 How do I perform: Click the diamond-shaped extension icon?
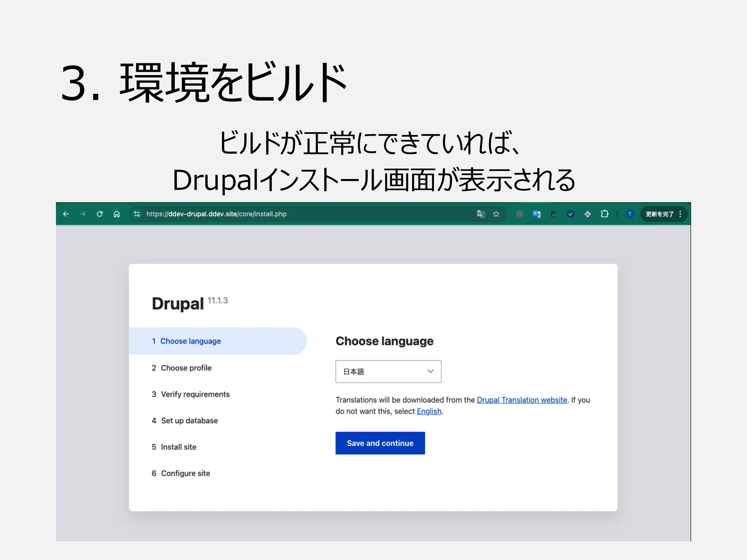click(x=588, y=214)
